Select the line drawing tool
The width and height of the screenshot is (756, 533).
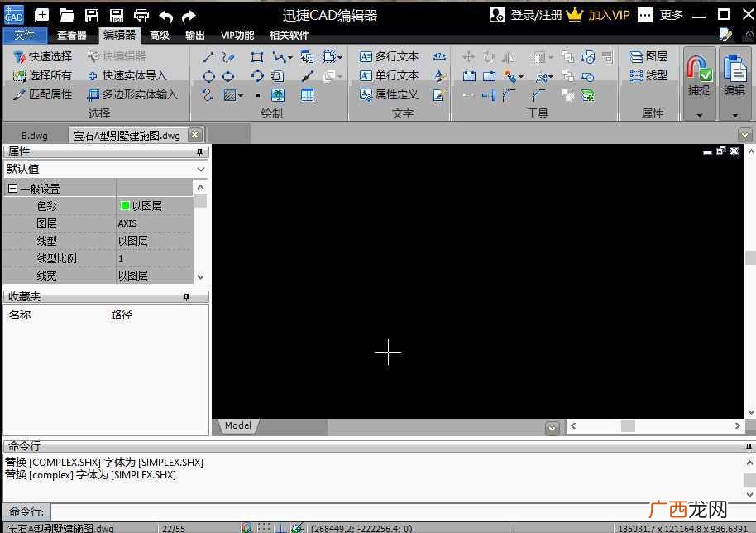208,57
